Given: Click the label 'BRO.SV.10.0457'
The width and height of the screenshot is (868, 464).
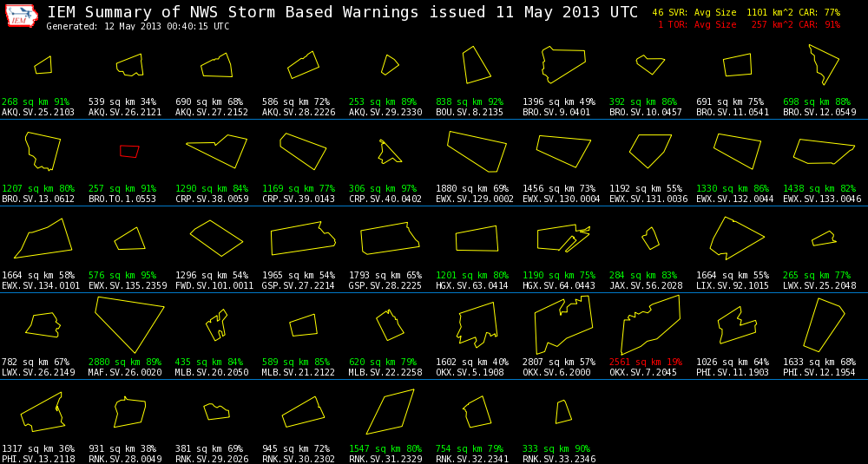Looking at the screenshot, I should 646,112.
